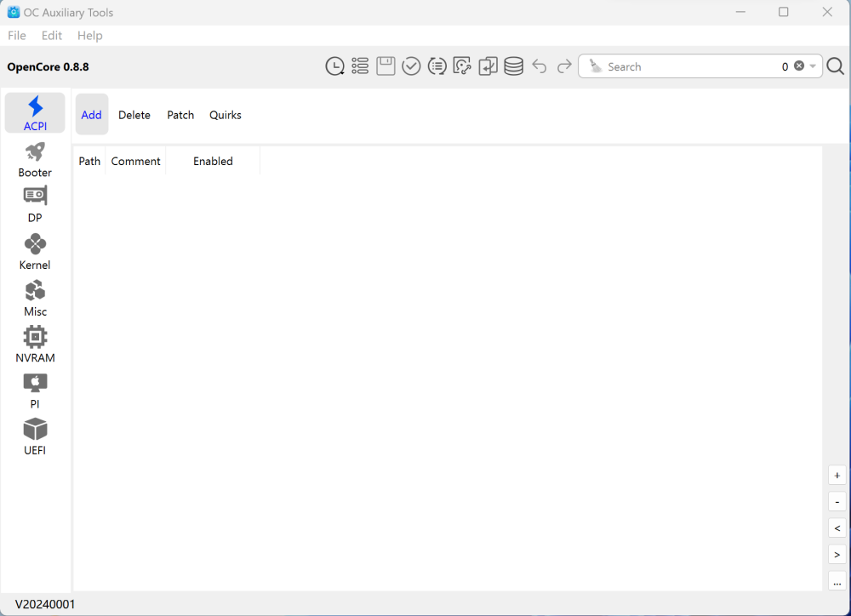
Task: Switch to the Add tab
Action: coord(92,115)
